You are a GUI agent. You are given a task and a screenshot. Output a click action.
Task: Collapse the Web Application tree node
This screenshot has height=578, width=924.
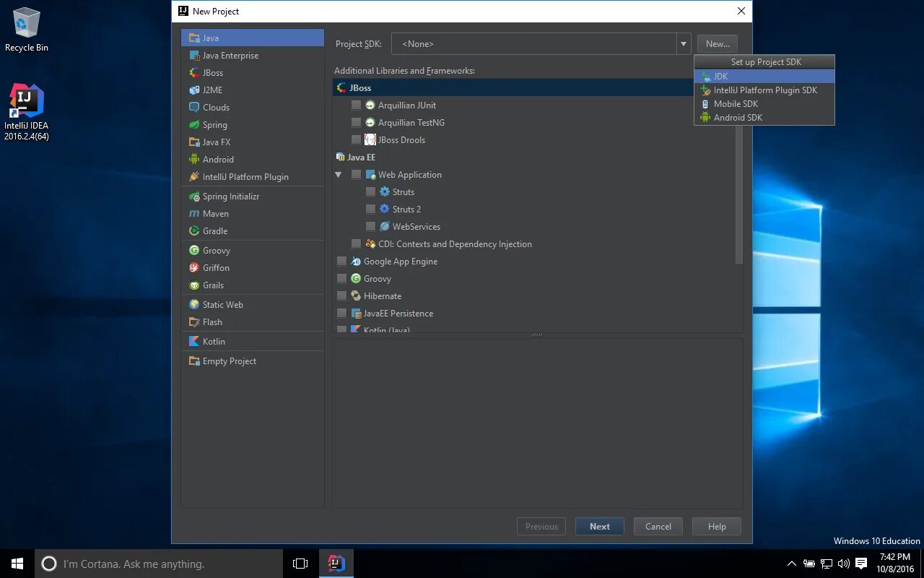[338, 175]
